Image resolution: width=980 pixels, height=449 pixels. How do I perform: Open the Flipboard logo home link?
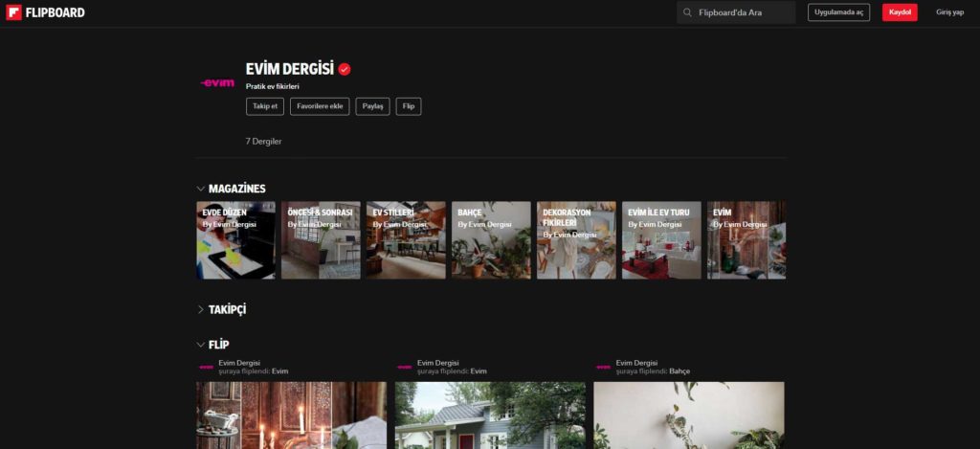(45, 12)
